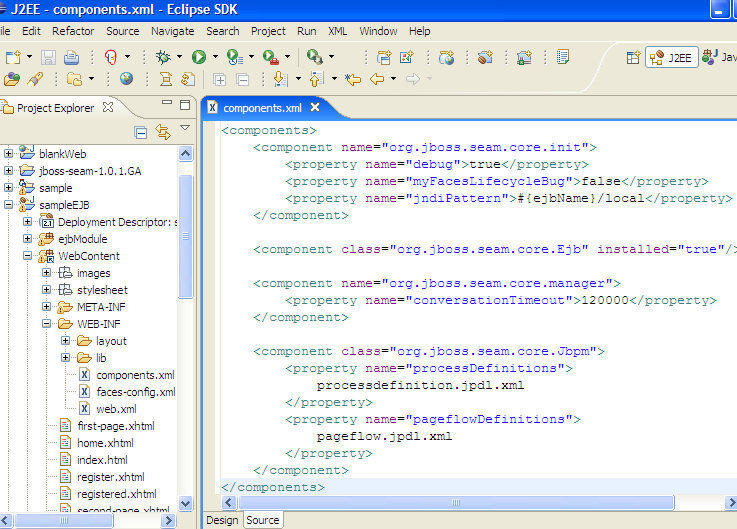737x529 pixels.
Task: Close the components.xml editor tab
Action: click(x=315, y=107)
